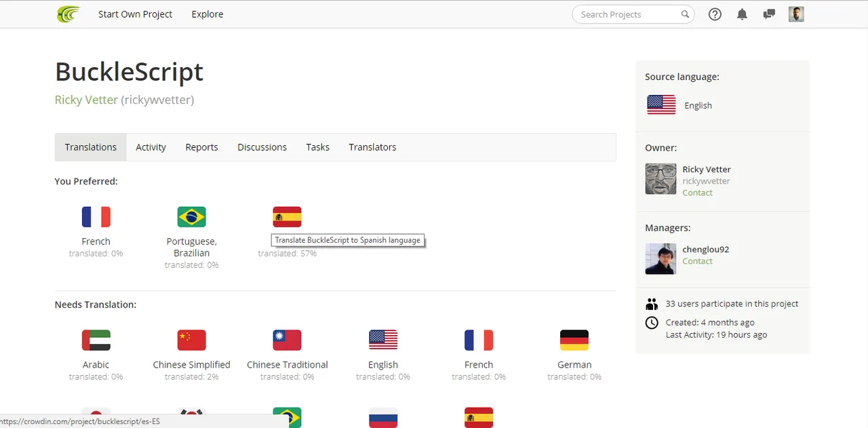The width and height of the screenshot is (868, 428).
Task: Open the Reports tab
Action: pyautogui.click(x=202, y=147)
